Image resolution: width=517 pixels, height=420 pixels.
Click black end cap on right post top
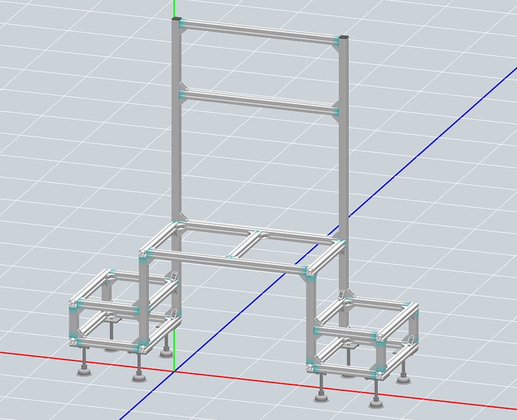tap(343, 37)
